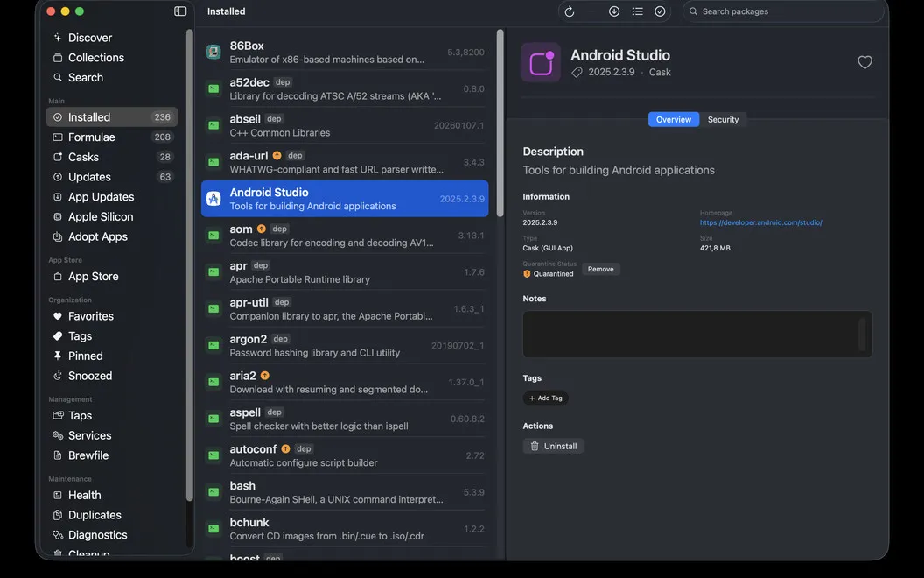
Task: Click the checkmark circle toolbar icon
Action: tap(660, 11)
